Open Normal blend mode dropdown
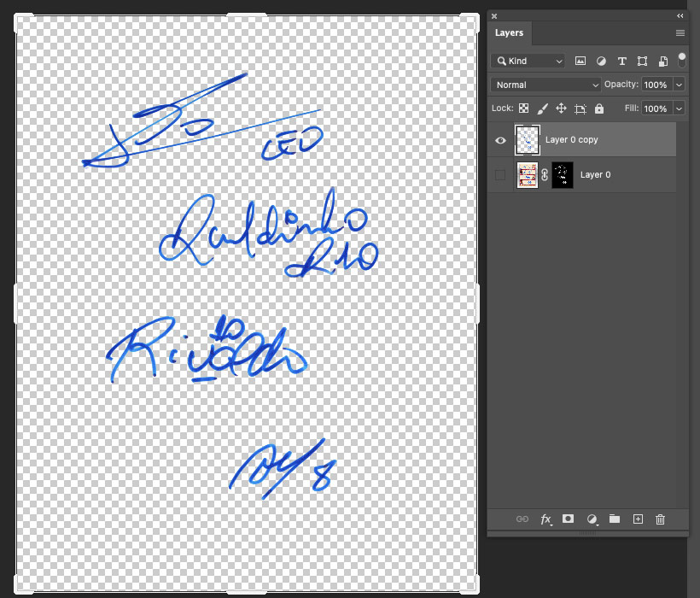 point(545,85)
